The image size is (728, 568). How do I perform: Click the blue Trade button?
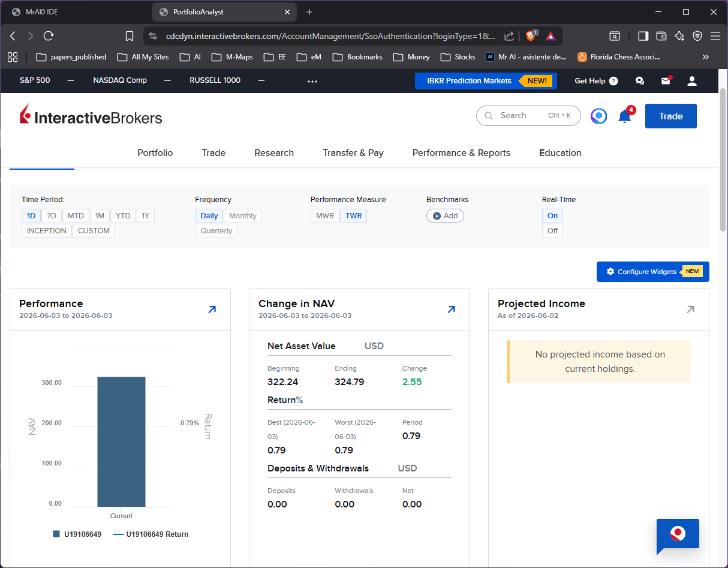coord(671,116)
